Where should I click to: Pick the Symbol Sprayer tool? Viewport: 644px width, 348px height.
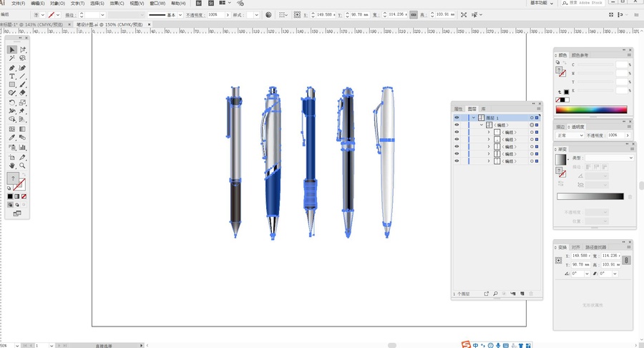12,147
